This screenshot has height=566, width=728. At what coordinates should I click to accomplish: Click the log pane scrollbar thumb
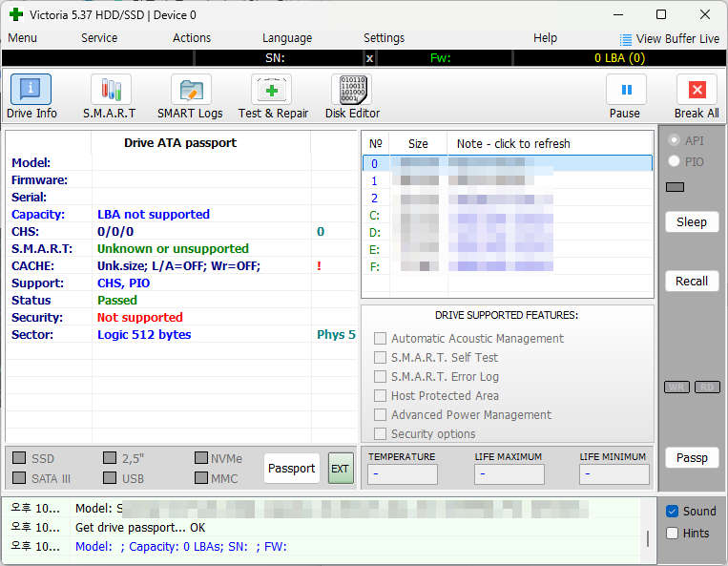tap(648, 538)
